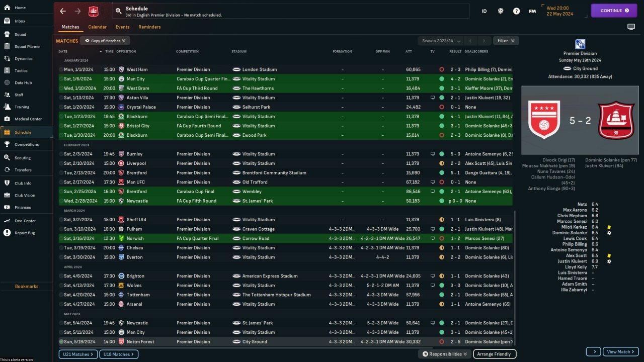The image size is (644, 362).
Task: Open the Filter dropdown
Action: pos(506,41)
